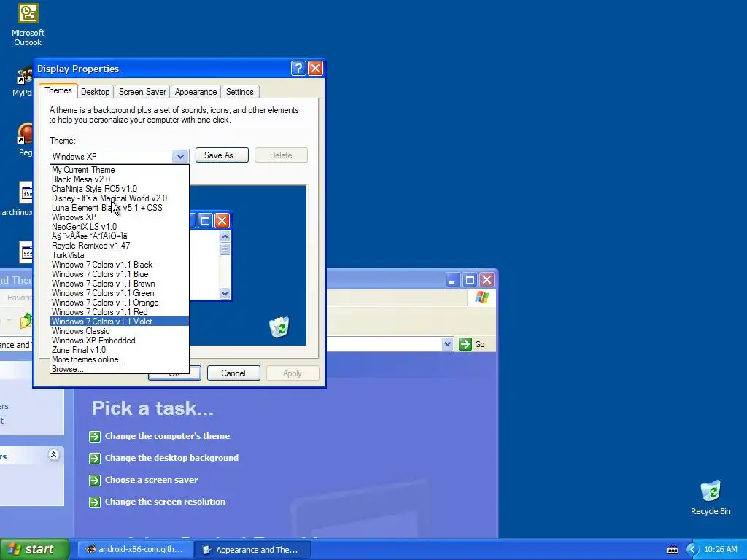747x560 pixels.
Task: Choose NeoGeniX LS v1.0 theme
Action: [120, 227]
